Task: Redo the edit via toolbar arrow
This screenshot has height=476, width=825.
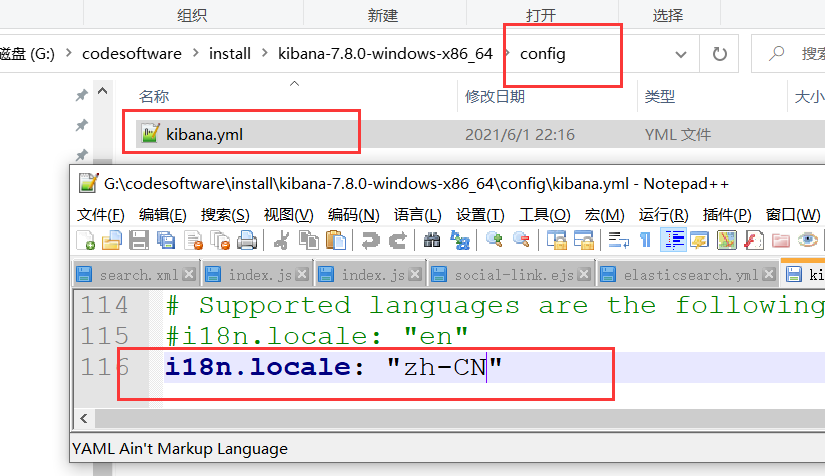Action: (398, 240)
